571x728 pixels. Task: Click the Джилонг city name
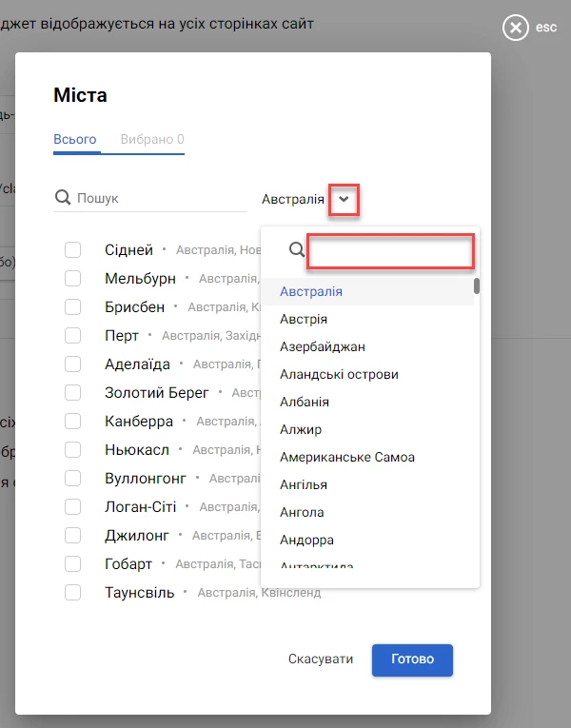point(137,536)
